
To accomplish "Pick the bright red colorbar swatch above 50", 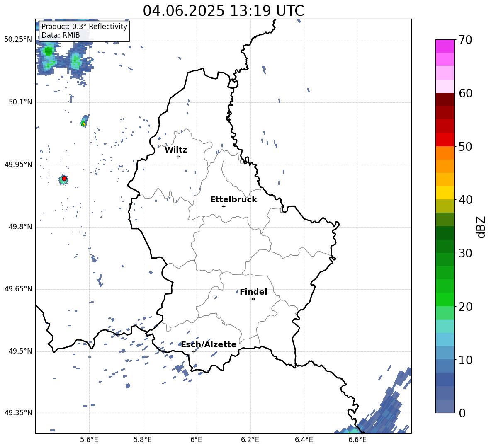I will (x=445, y=140).
